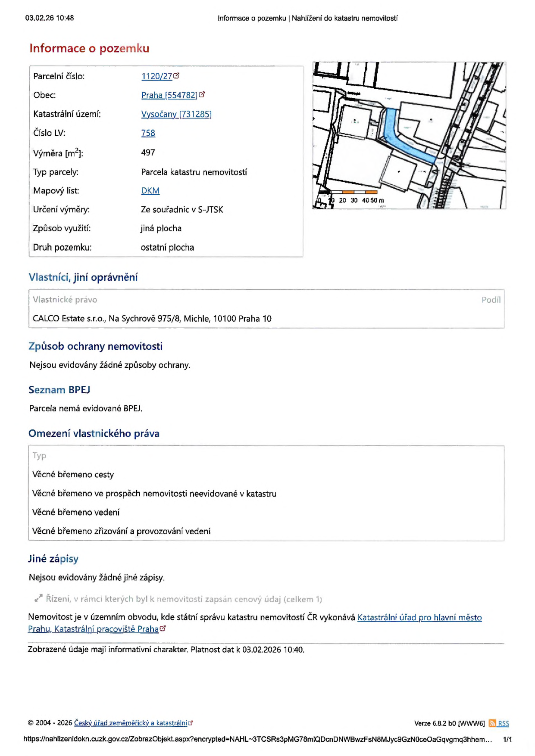
Task: Open parcel number link 1120/27
Action: click(156, 76)
